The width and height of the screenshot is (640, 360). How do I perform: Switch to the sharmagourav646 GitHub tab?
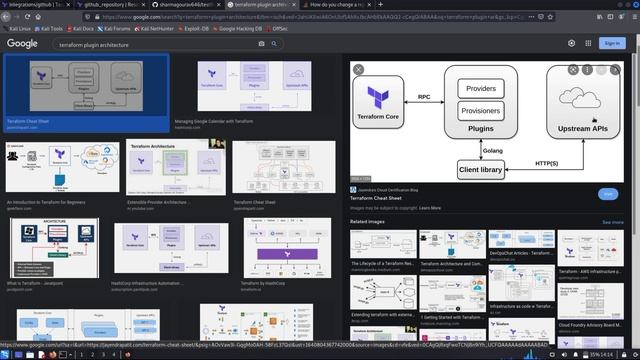tap(186, 5)
